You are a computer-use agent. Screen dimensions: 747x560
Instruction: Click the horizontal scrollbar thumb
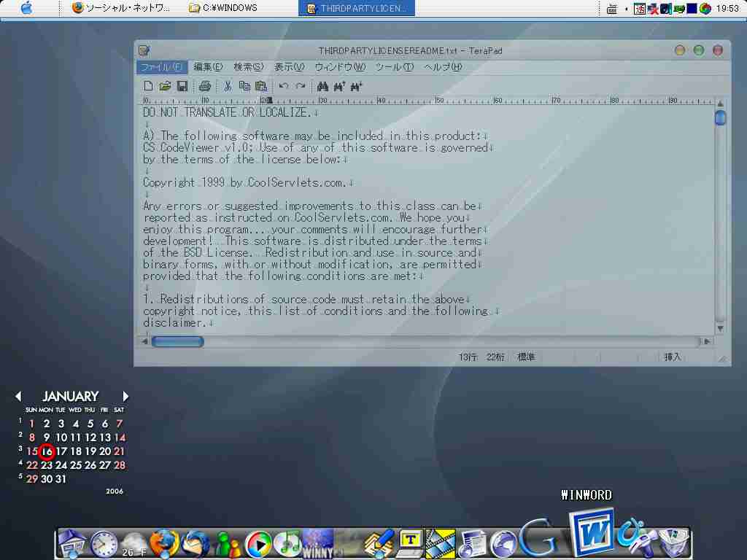coord(178,341)
